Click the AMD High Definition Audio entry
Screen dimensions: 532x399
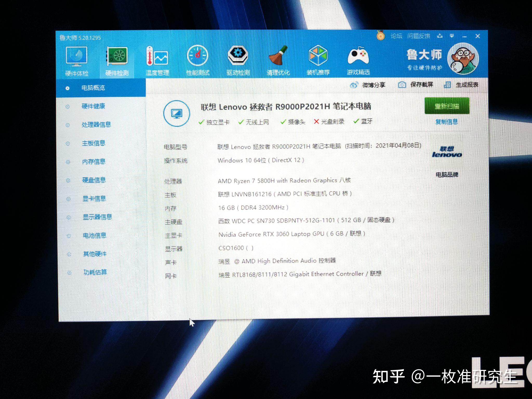277,261
